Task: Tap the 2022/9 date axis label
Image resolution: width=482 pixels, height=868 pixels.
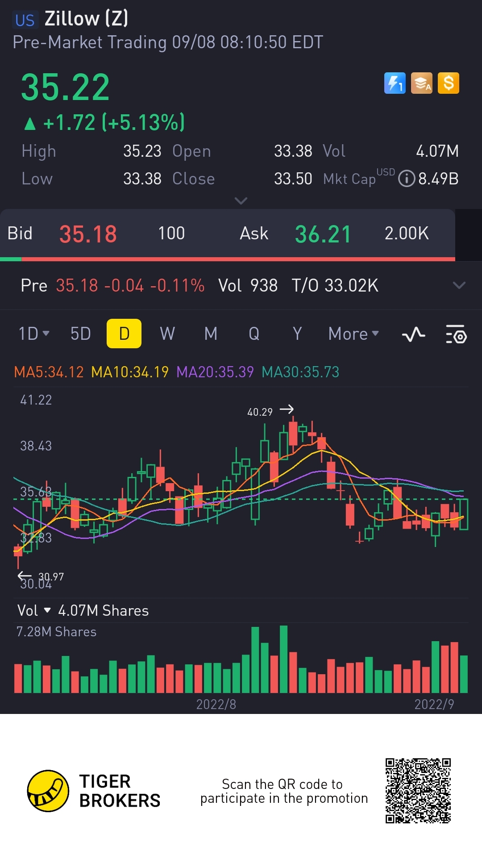Action: tap(434, 704)
